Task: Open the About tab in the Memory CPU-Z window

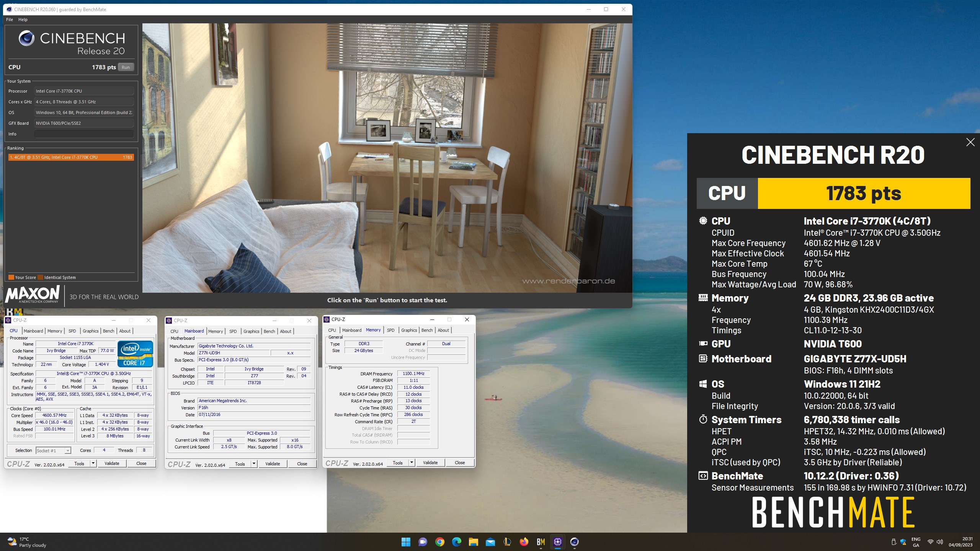Action: click(443, 330)
